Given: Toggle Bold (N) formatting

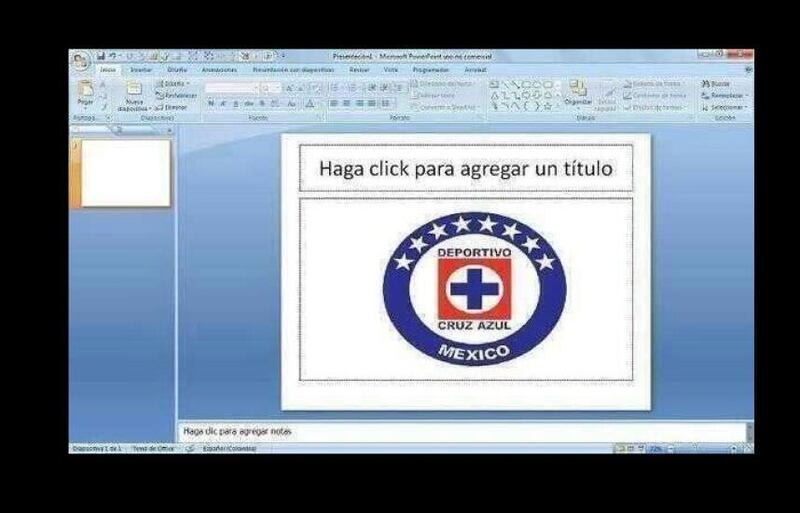Looking at the screenshot, I should (211, 104).
